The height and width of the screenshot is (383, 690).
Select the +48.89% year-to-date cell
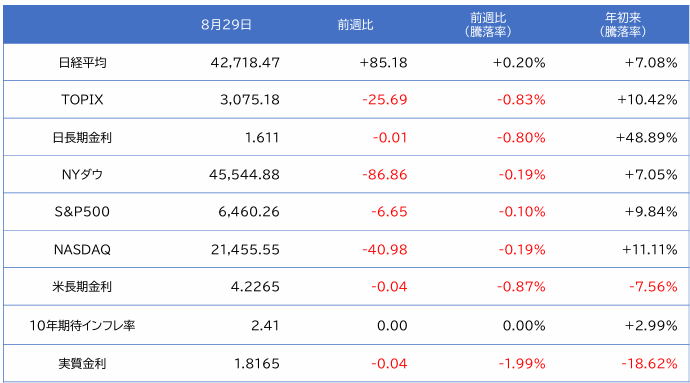(646, 138)
